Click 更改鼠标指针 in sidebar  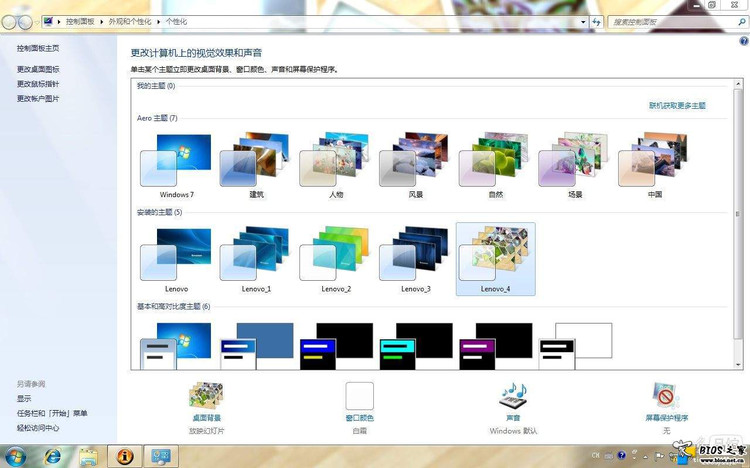(38, 84)
